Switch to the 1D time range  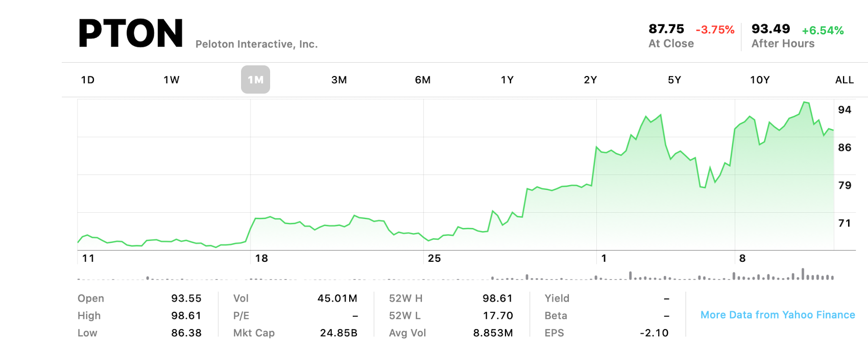pos(87,80)
